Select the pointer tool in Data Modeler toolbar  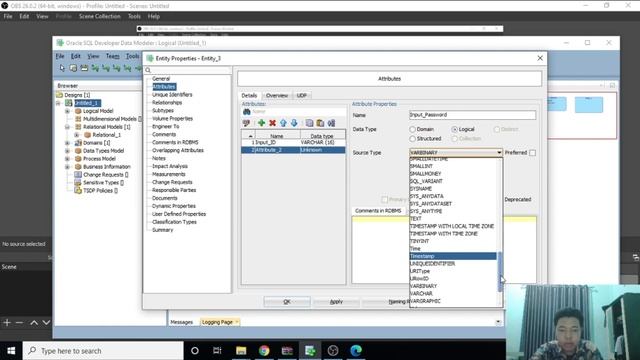click(x=62, y=68)
